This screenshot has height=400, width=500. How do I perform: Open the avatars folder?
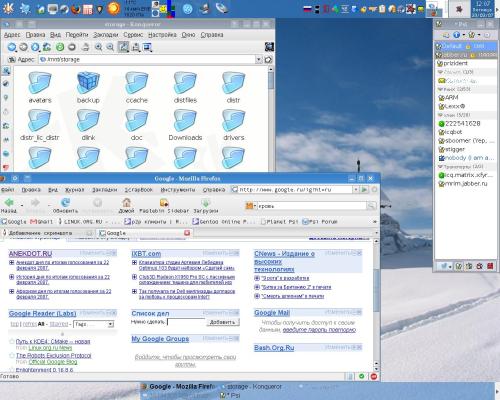coord(40,88)
